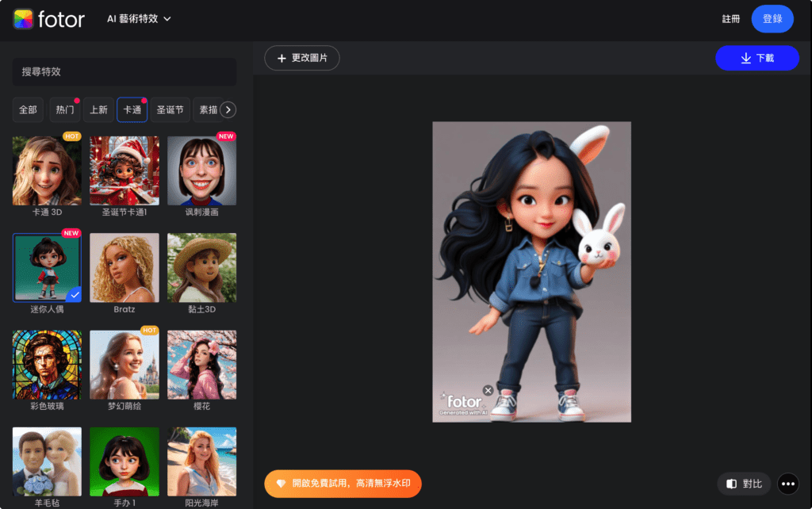Select the 上新 category tab
Image resolution: width=812 pixels, height=509 pixels.
coord(98,109)
